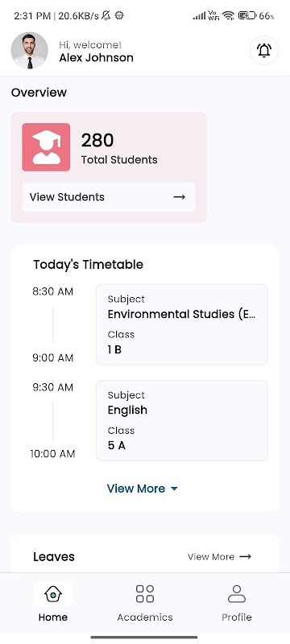This screenshot has height=644, width=290.
Task: Open Alex Johnson's profile picture
Action: (x=30, y=50)
